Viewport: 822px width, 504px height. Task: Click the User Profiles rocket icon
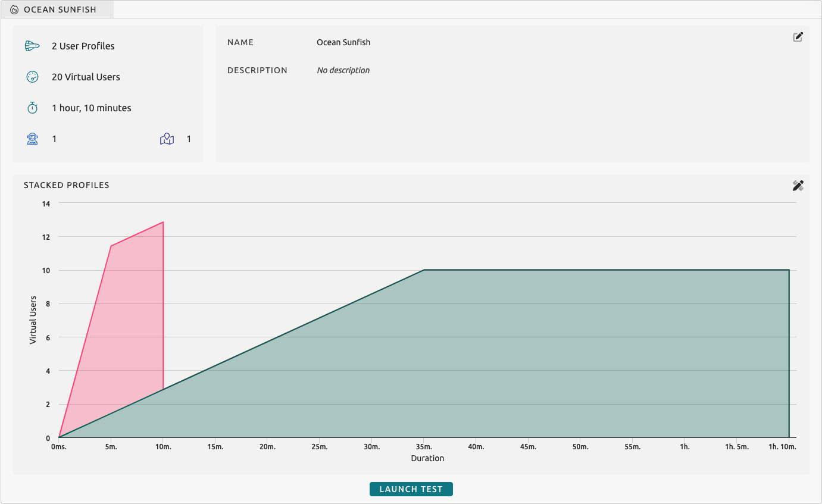(32, 46)
